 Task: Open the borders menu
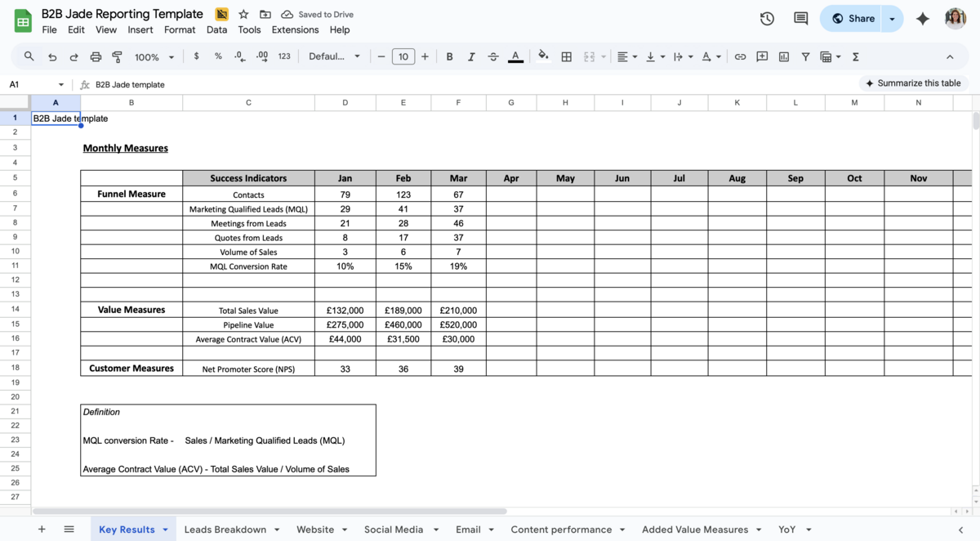(566, 56)
